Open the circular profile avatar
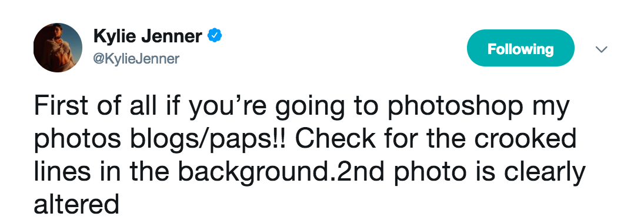Image resolution: width=644 pixels, height=223 pixels. (58, 48)
